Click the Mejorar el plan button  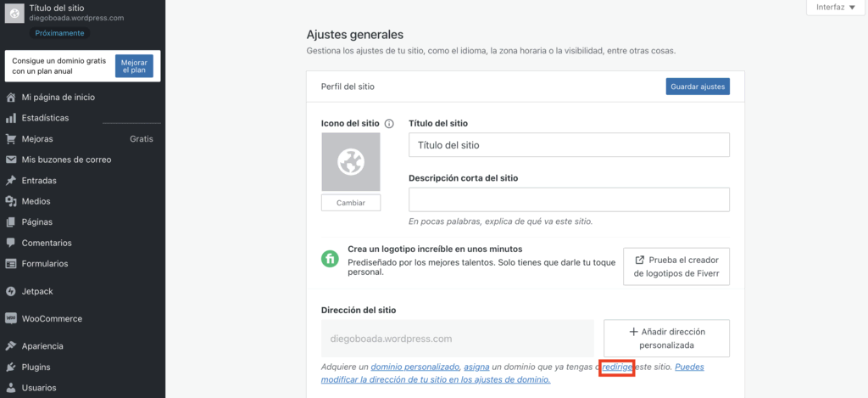[134, 66]
